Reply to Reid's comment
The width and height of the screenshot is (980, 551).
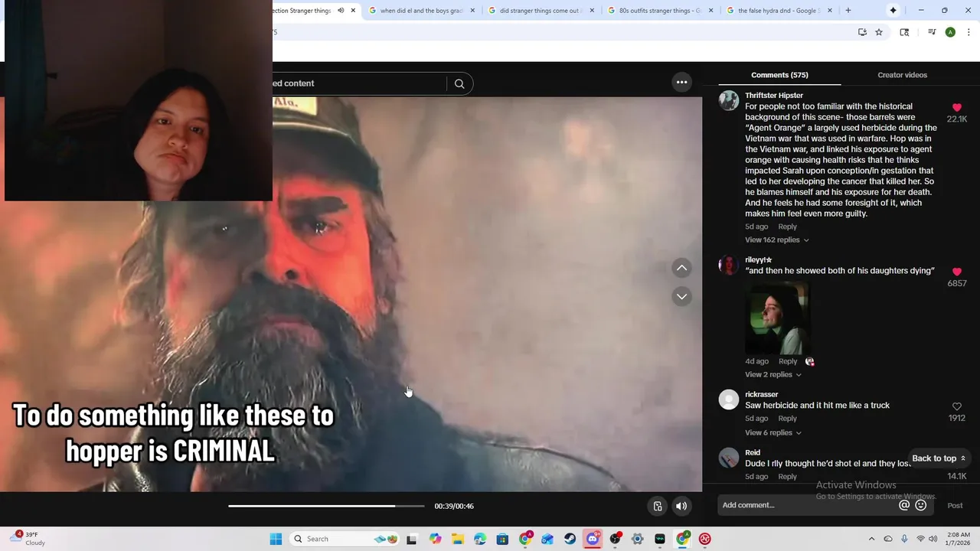[787, 477]
